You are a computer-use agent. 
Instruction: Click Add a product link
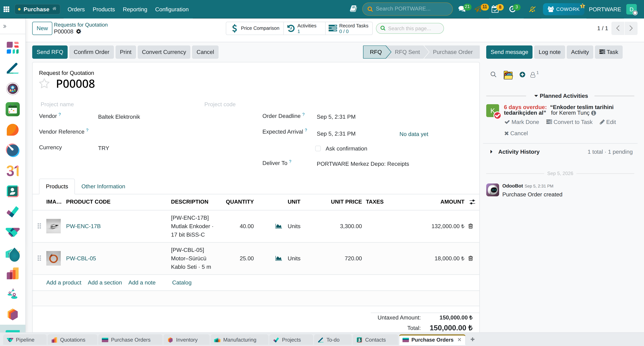(x=64, y=283)
